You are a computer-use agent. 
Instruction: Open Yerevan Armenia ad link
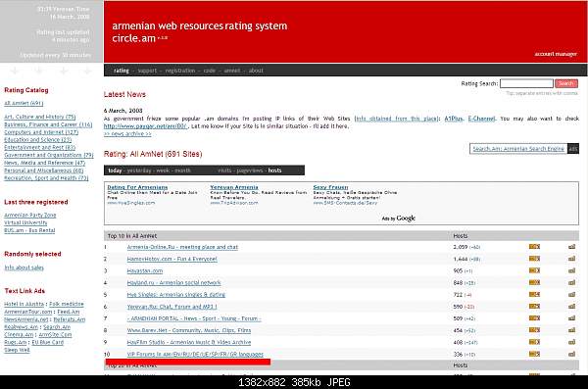(x=234, y=187)
